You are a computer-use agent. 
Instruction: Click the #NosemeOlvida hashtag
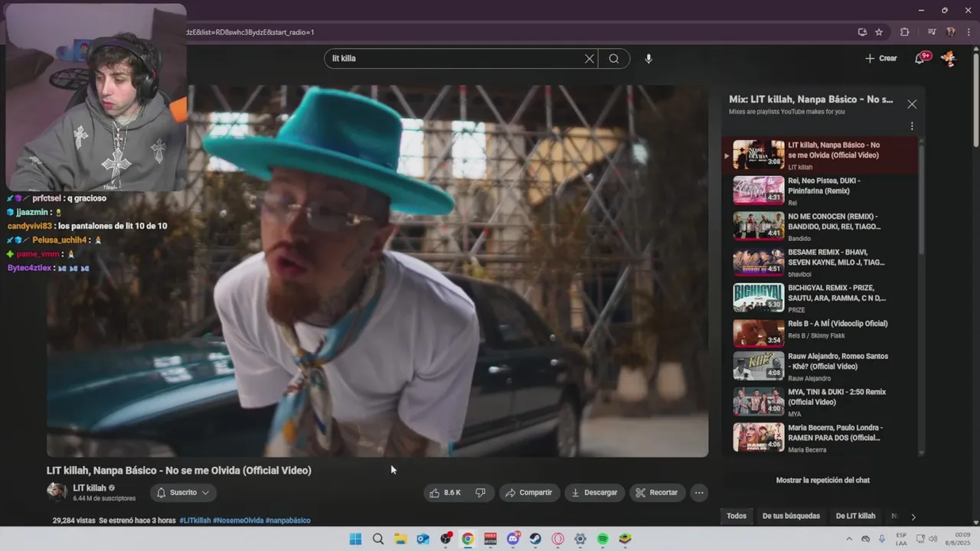[x=238, y=520]
